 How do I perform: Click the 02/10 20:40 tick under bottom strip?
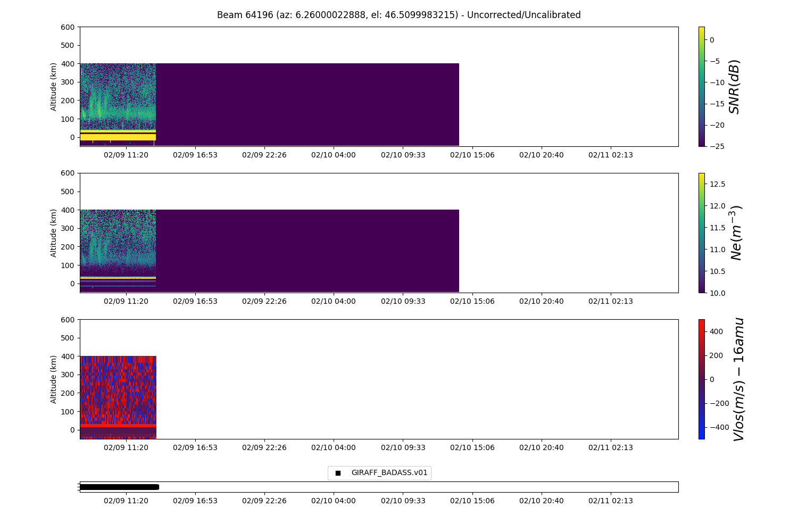(542, 501)
